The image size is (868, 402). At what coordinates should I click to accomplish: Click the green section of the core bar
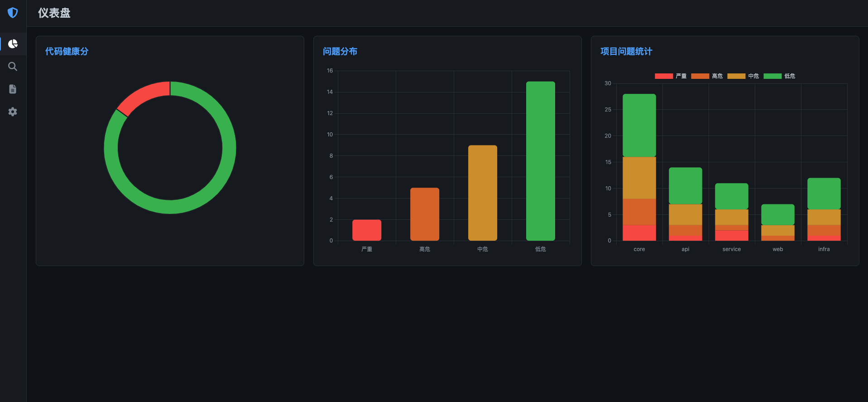coord(639,125)
